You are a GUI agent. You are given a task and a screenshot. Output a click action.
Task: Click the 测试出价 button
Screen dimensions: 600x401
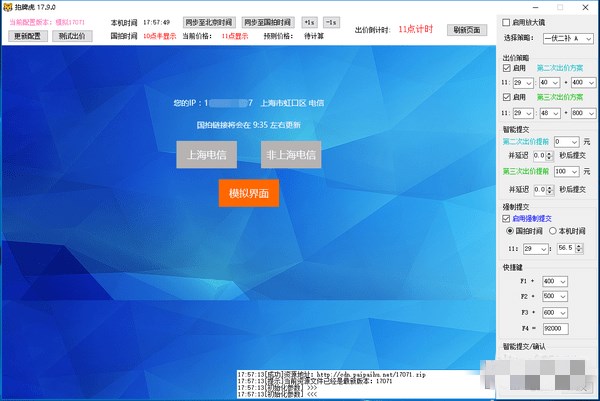coord(72,36)
